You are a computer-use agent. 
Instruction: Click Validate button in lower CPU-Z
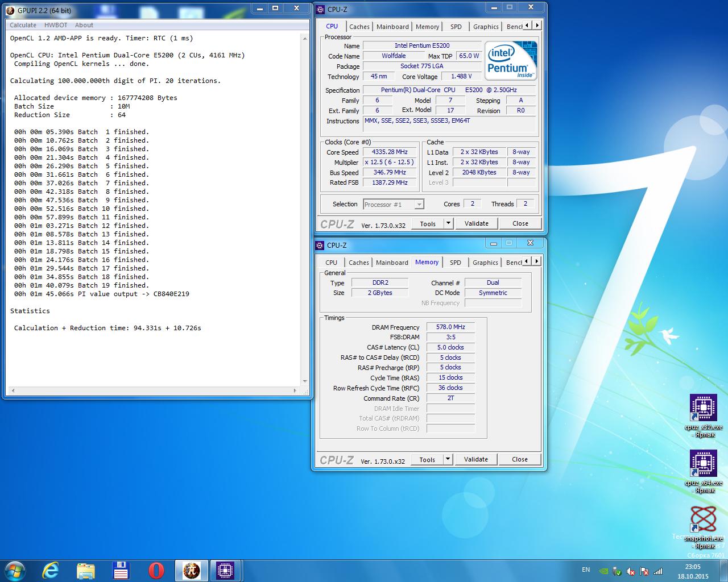point(476,459)
